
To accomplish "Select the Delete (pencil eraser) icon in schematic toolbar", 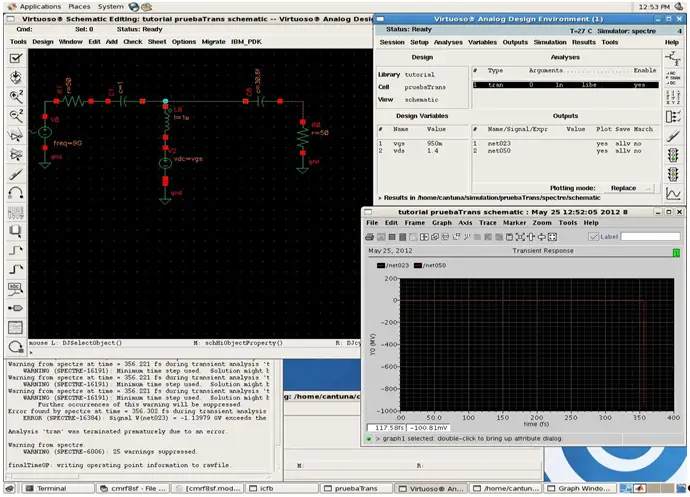I will click(x=16, y=173).
